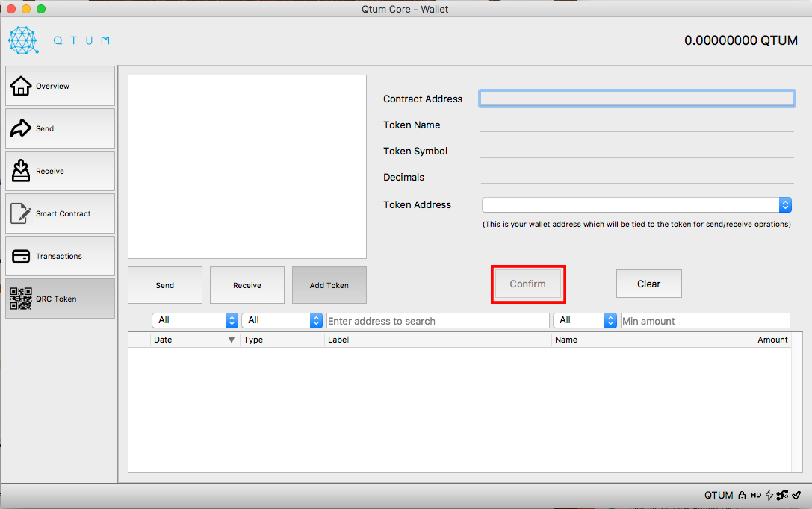Click the Transactions card icon
Viewport: 812px width, 509px height.
(x=21, y=256)
